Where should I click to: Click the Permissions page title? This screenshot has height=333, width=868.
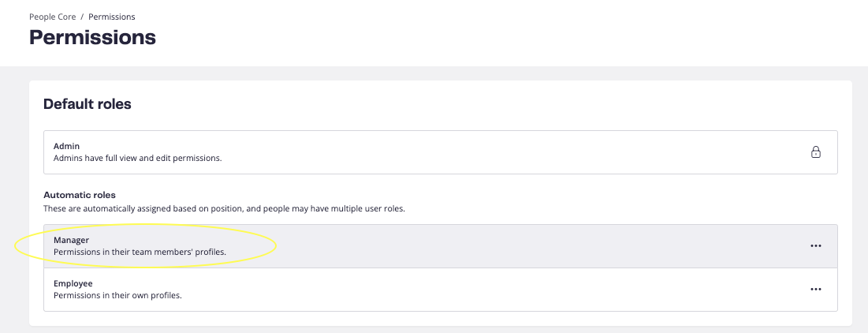(92, 38)
